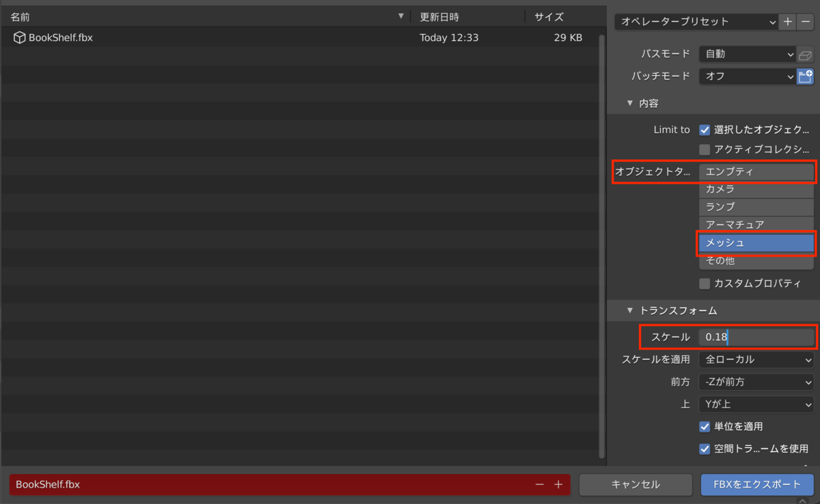Select the BookShelf.fbx file row
The image size is (820, 504).
click(x=299, y=38)
